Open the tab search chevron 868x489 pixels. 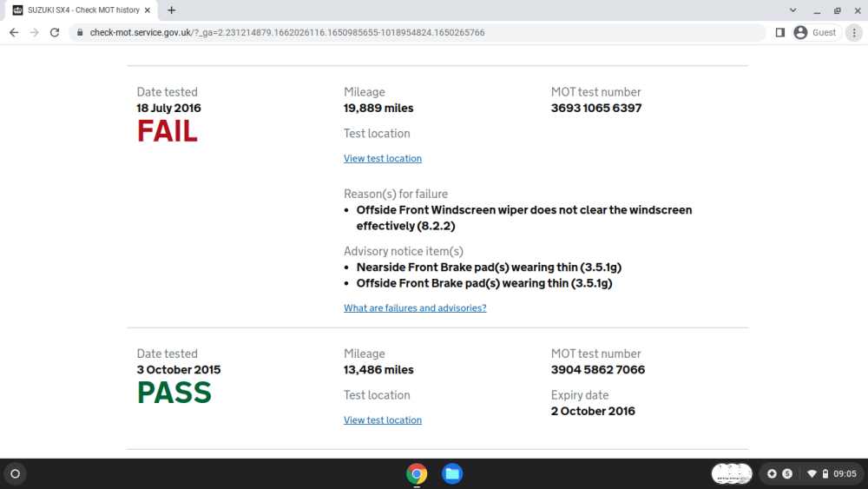tap(792, 10)
